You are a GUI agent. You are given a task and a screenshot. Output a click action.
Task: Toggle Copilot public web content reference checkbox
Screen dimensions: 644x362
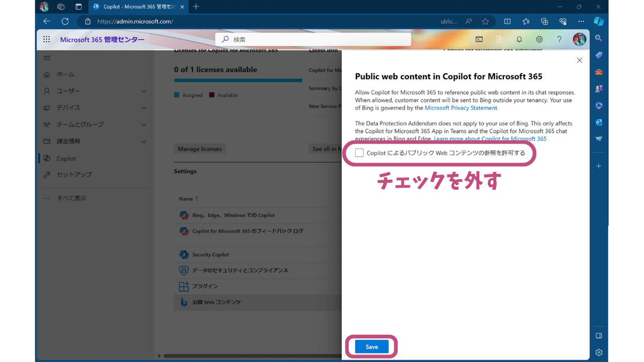point(359,153)
